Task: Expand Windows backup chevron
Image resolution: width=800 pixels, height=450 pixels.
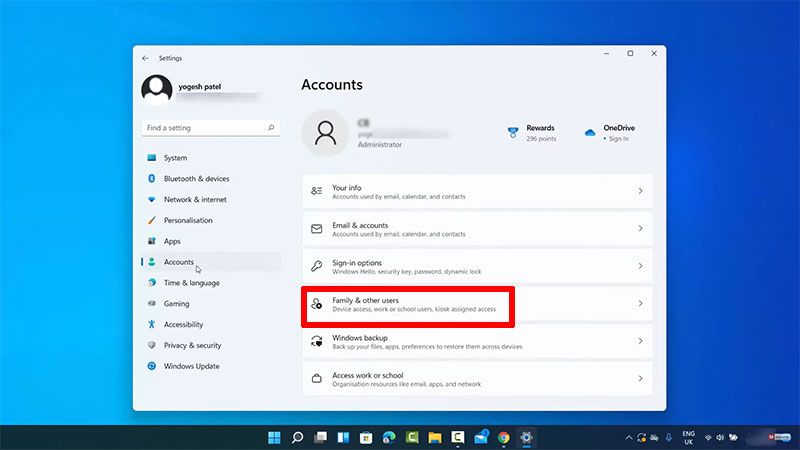Action: pyautogui.click(x=640, y=341)
